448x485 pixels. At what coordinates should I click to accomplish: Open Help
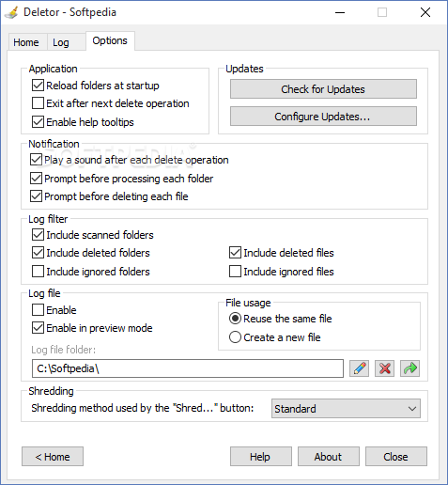point(261,457)
